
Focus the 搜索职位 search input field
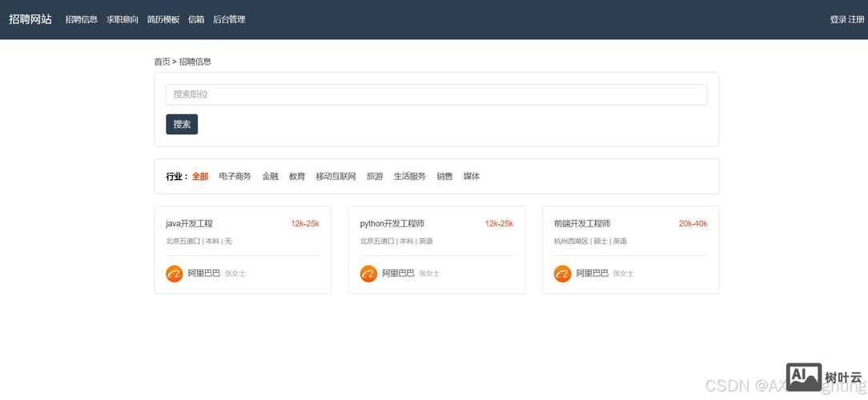436,94
